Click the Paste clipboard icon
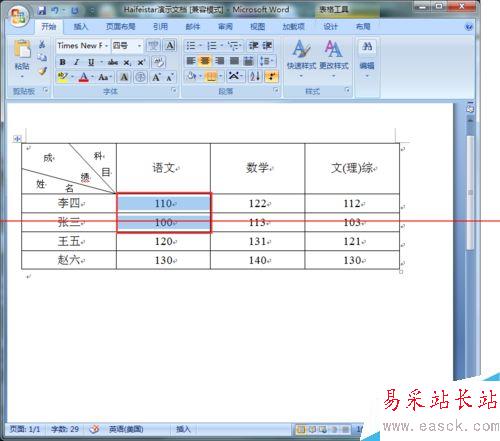The image size is (500, 441). pyautogui.click(x=22, y=49)
